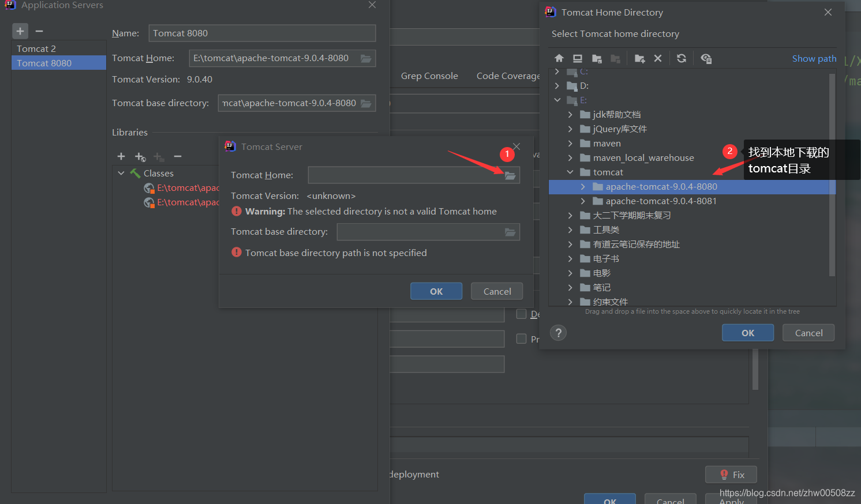Viewport: 861px width, 504px height.
Task: Add library from URL globe-plus icon
Action: click(140, 157)
